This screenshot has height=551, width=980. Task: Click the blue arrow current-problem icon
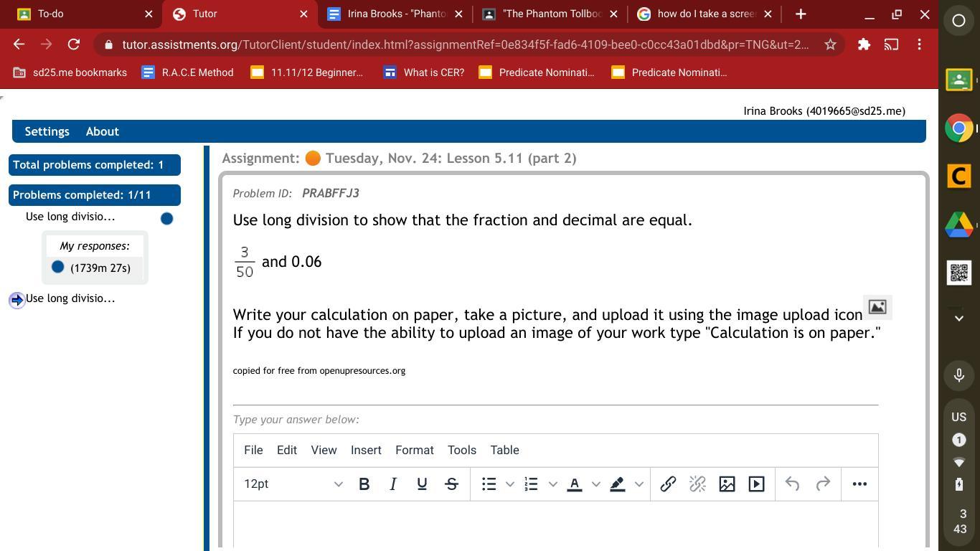[17, 300]
